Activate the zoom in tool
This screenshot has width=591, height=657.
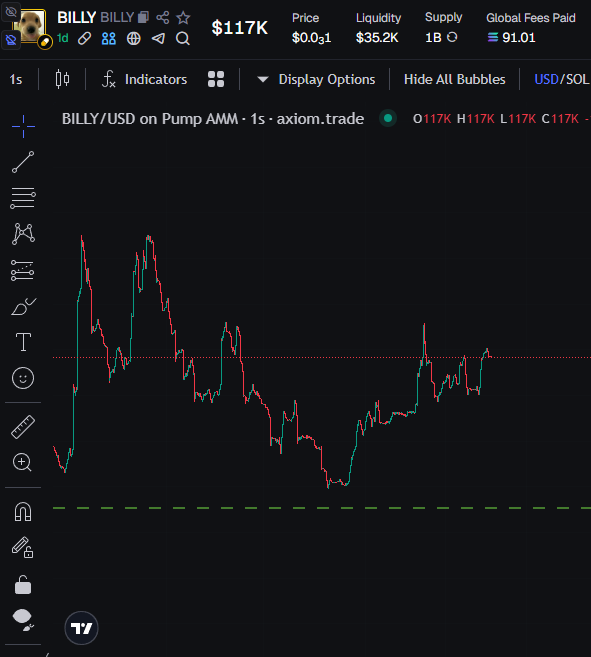pos(22,463)
